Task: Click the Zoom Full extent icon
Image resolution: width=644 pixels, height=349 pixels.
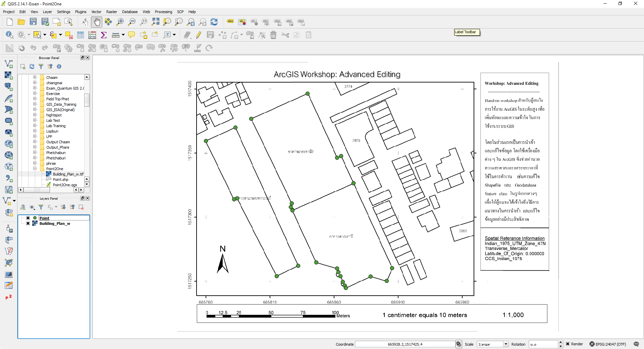Action: (155, 22)
